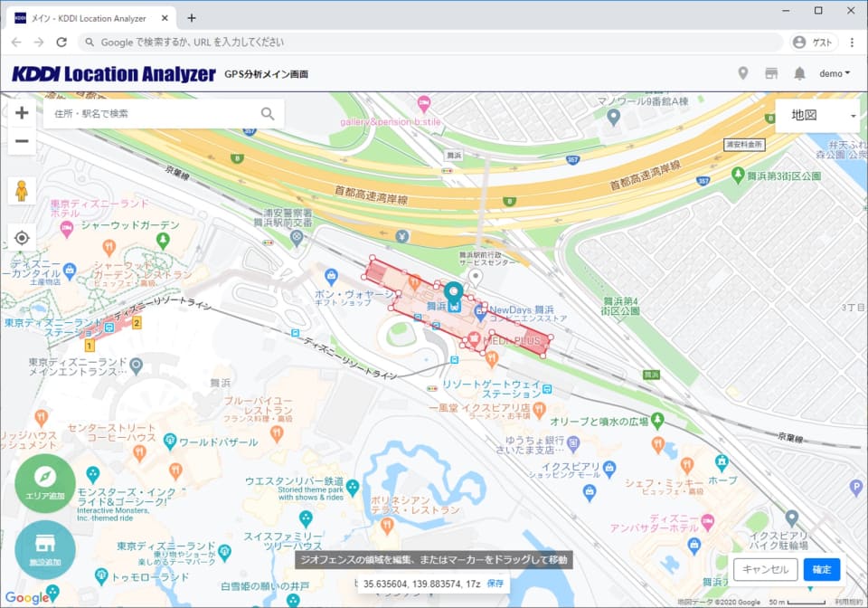Open the browser three-dot menu

coord(852,43)
